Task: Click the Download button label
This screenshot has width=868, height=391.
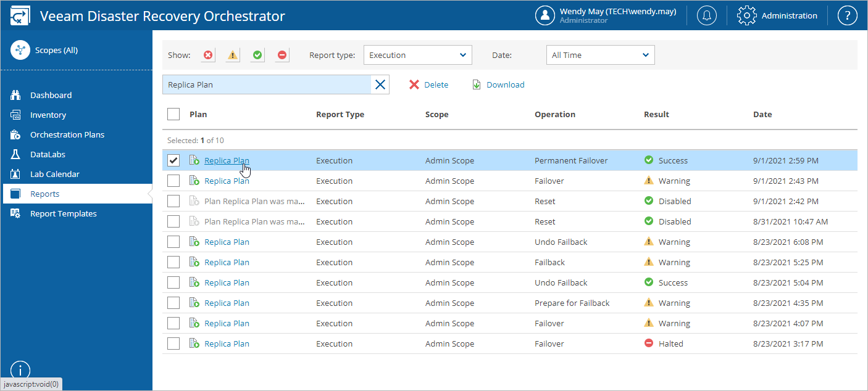Action: (506, 84)
